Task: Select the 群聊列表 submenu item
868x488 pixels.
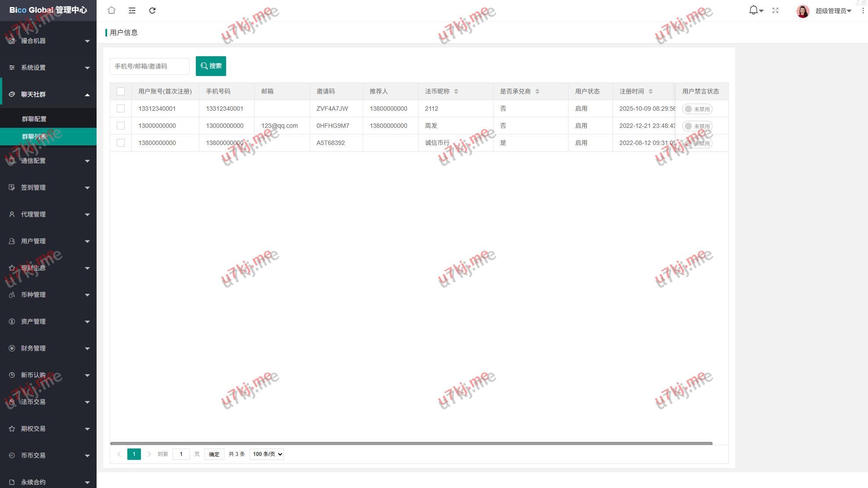Action: [34, 137]
